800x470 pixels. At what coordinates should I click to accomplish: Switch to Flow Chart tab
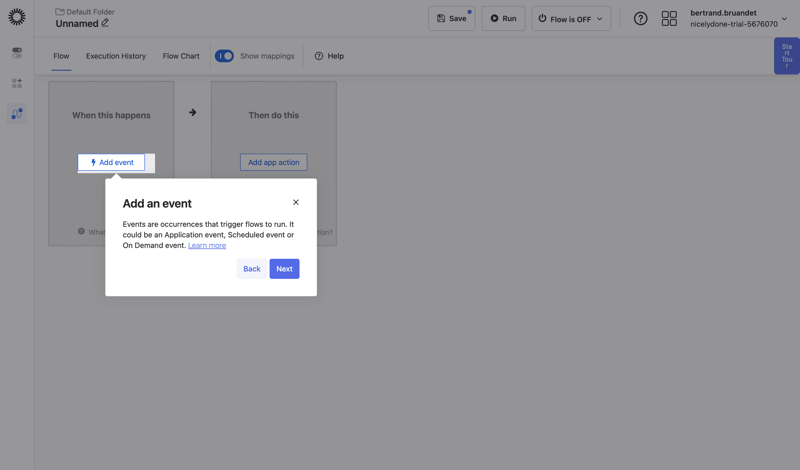[181, 56]
